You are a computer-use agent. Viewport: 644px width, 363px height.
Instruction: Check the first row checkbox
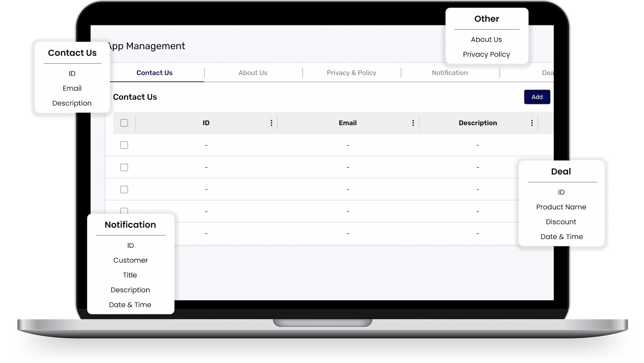(x=124, y=145)
